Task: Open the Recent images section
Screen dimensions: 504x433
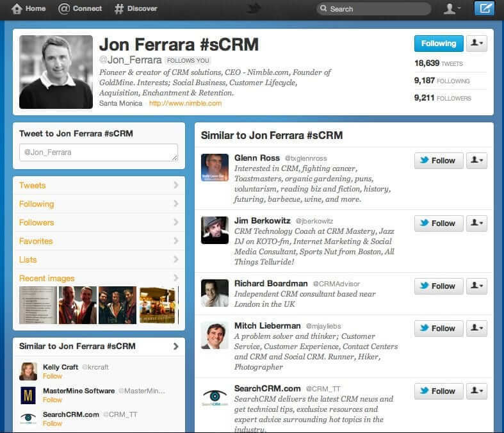Action: tap(99, 278)
